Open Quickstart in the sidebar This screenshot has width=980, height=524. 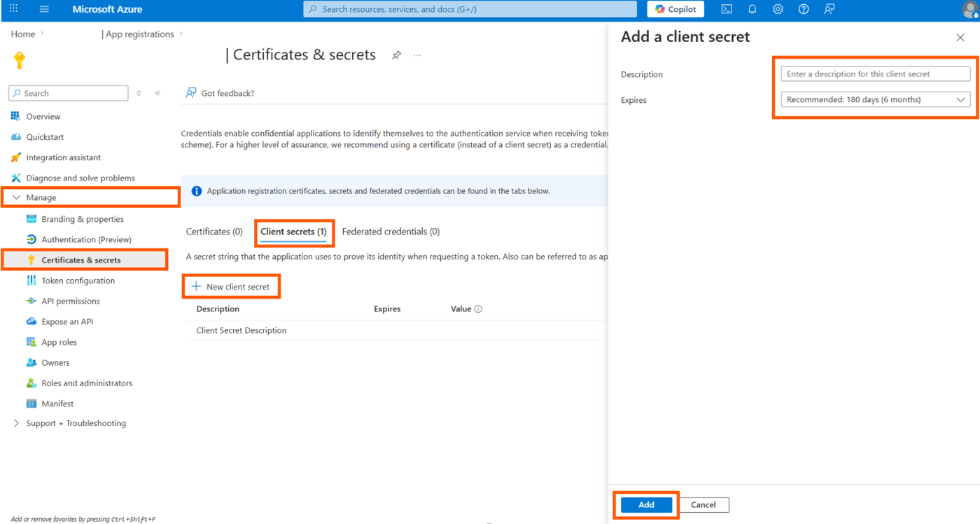coord(45,137)
